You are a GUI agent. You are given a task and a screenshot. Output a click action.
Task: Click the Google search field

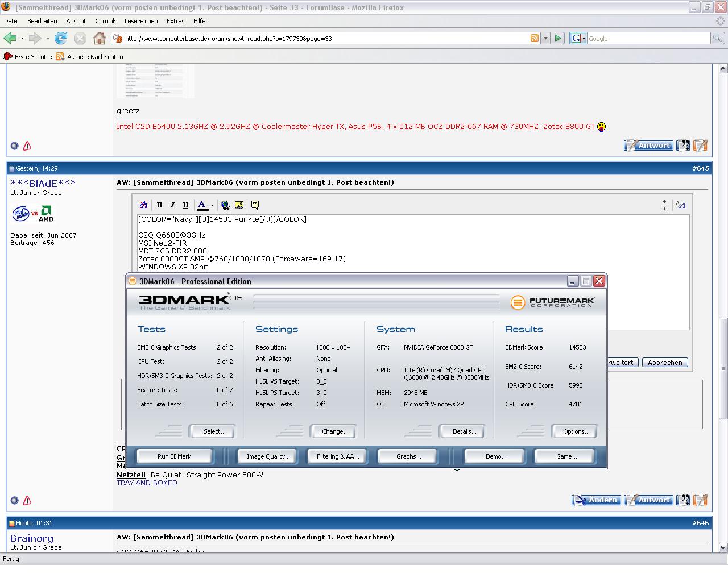648,38
